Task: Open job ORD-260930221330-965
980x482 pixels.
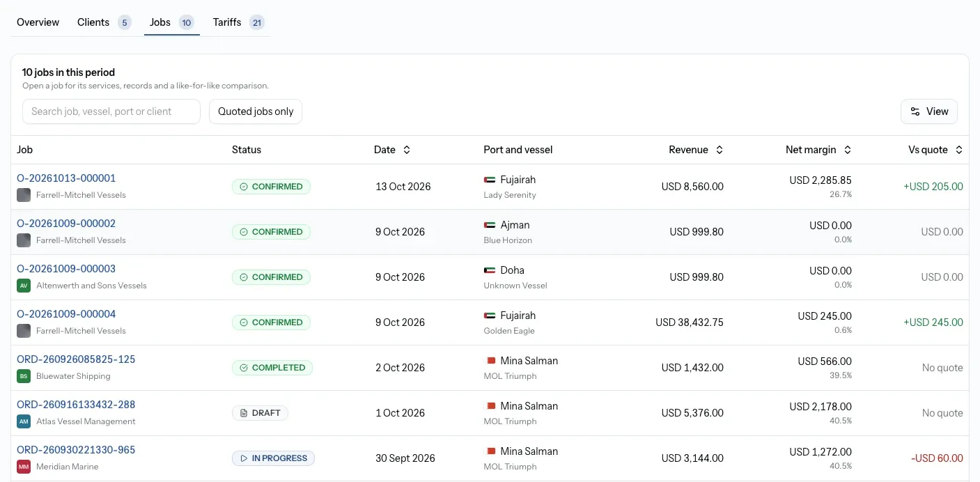Action: click(76, 450)
